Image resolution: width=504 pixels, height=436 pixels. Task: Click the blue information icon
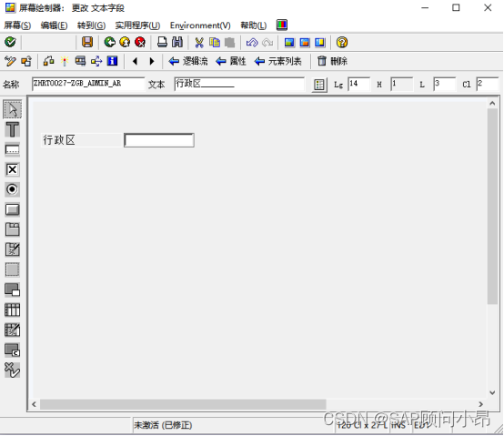pyautogui.click(x=112, y=61)
